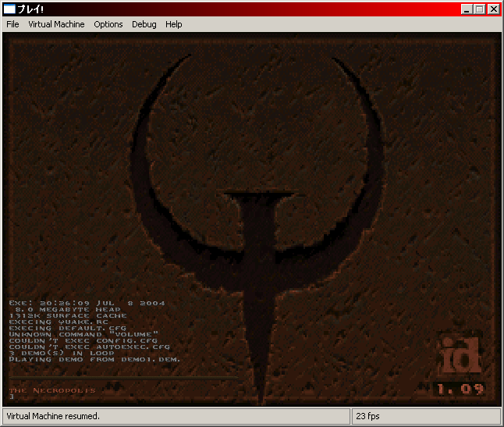This screenshot has width=504, height=427.
Task: Click the '1.09' version number
Action: (460, 389)
